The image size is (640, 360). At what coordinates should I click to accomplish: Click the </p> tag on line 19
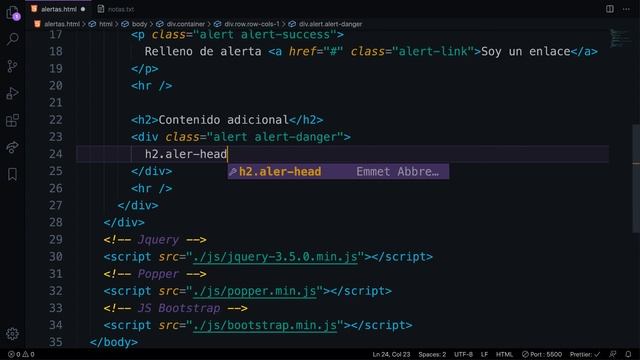point(144,69)
